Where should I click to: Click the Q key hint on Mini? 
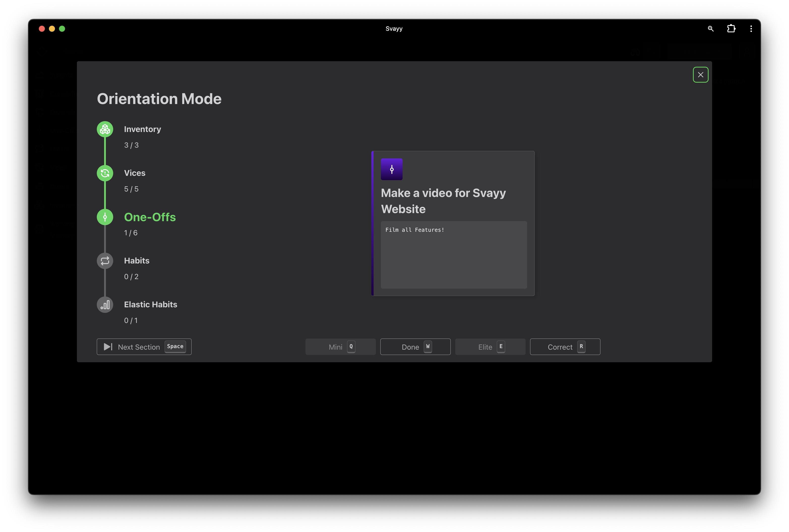point(351,346)
